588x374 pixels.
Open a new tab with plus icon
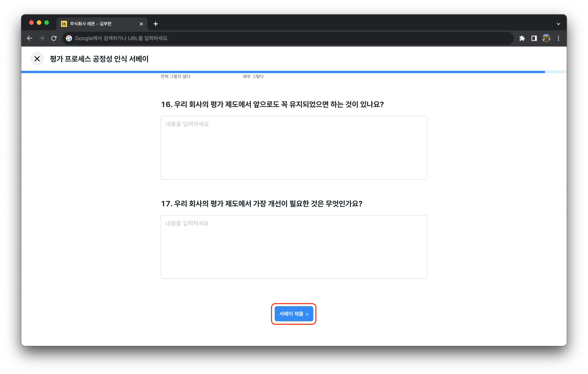point(156,24)
